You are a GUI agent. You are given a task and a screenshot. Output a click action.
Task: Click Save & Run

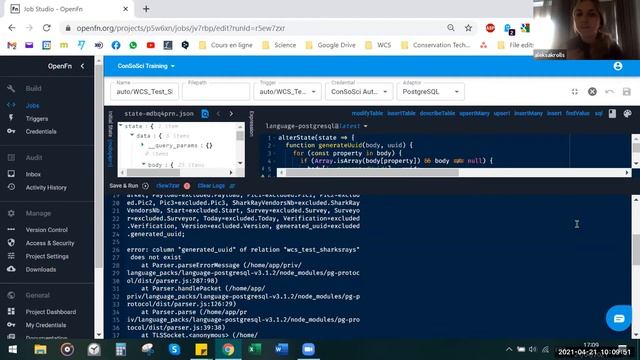click(x=129, y=186)
